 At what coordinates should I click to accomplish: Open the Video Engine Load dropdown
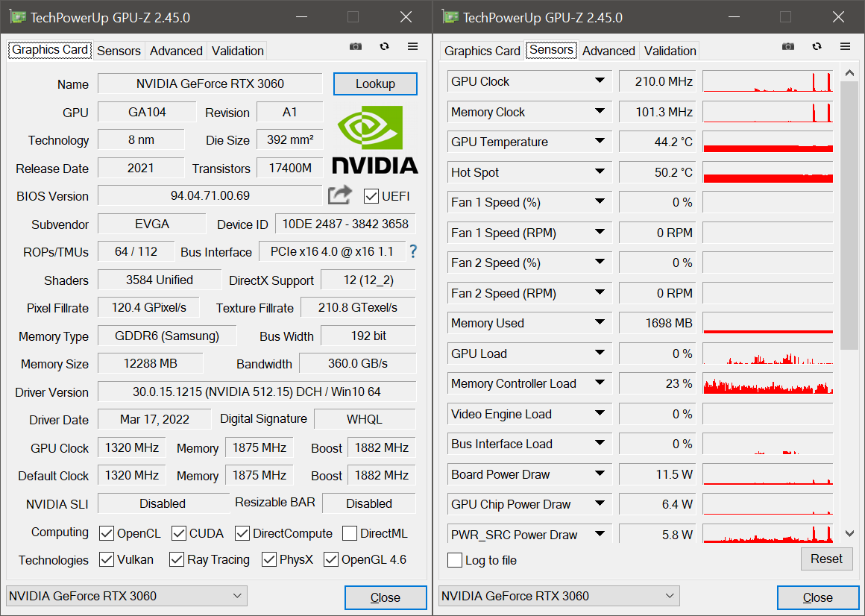pyautogui.click(x=600, y=414)
